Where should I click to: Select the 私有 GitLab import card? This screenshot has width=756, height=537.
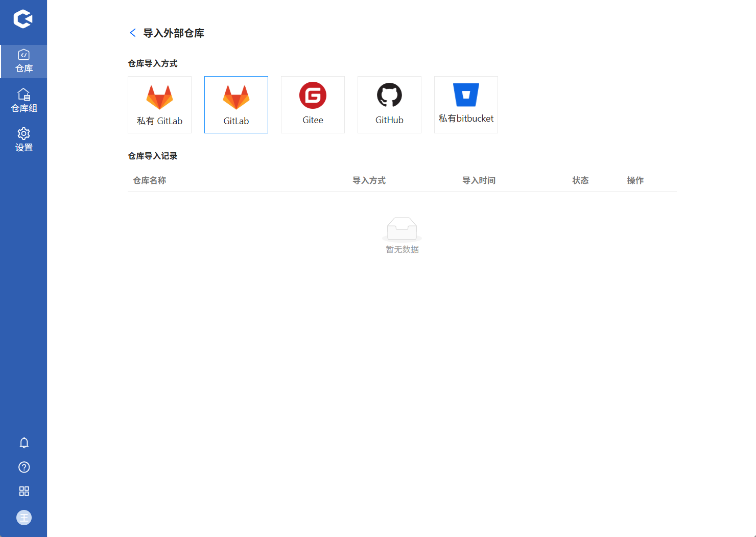click(159, 105)
